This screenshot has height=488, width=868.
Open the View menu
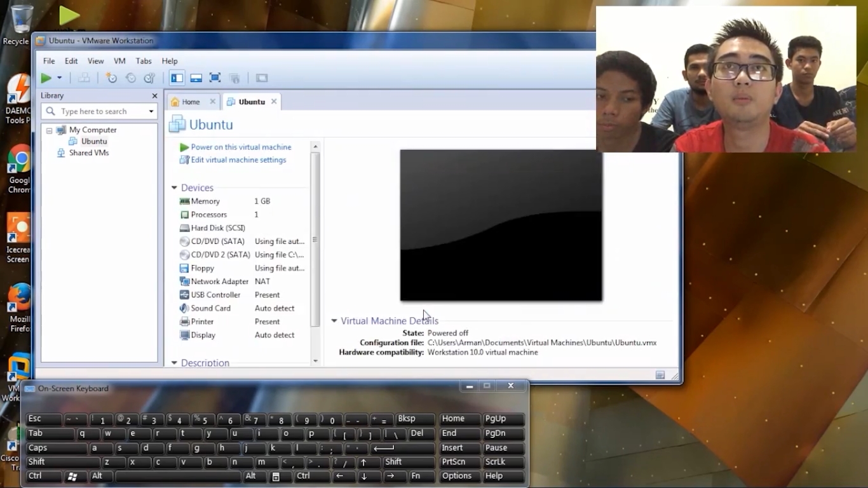pyautogui.click(x=95, y=61)
